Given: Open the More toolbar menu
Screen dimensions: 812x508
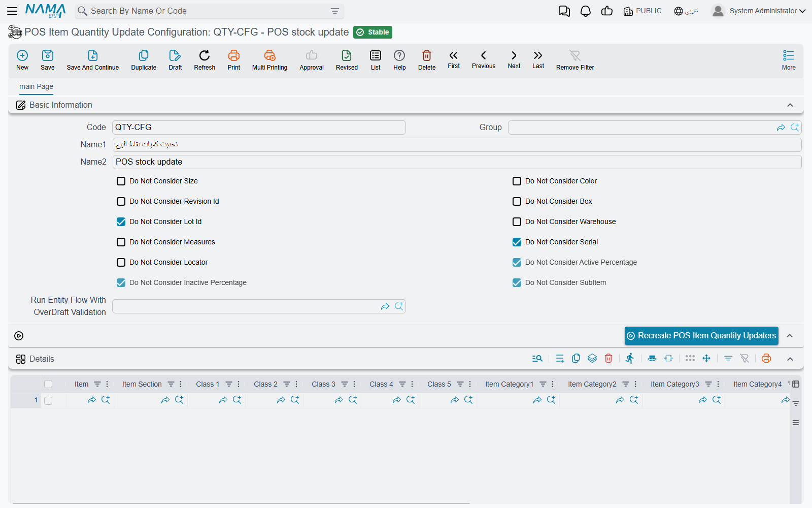Looking at the screenshot, I should coord(789,60).
